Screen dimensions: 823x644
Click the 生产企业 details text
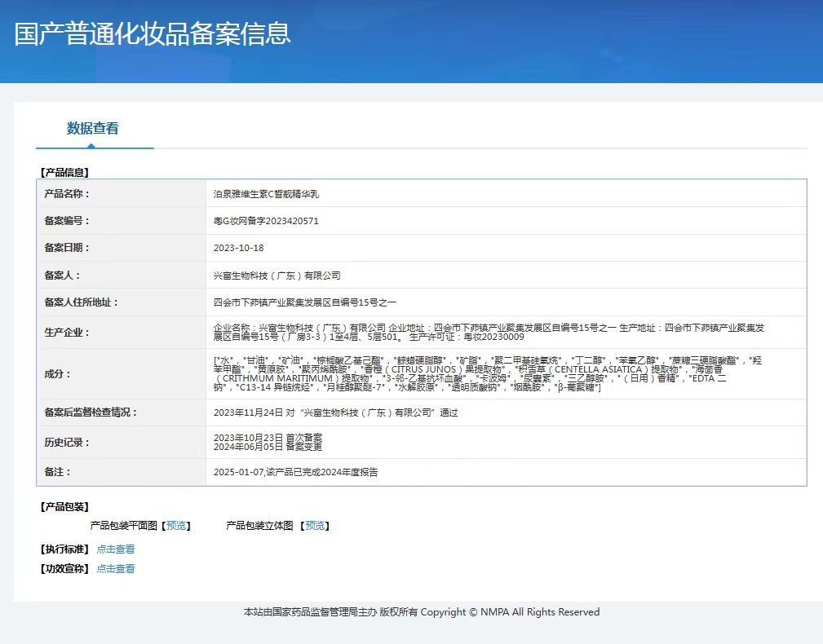489,332
